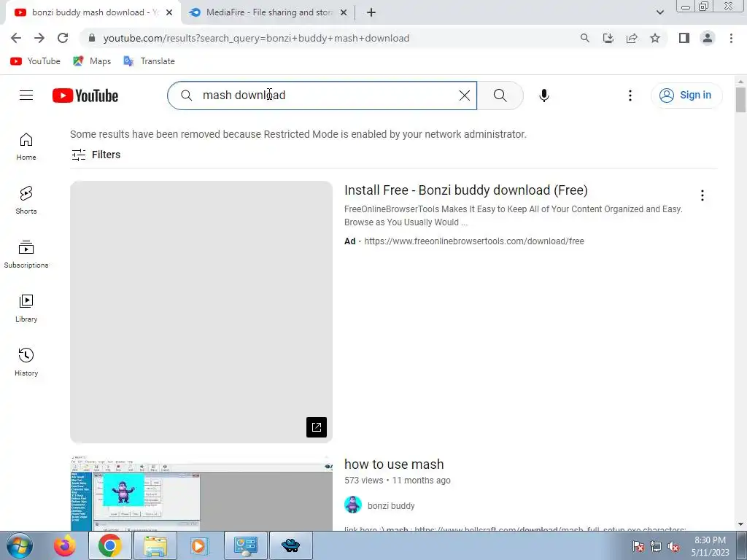Toggle the Chrome side panel

[684, 38]
